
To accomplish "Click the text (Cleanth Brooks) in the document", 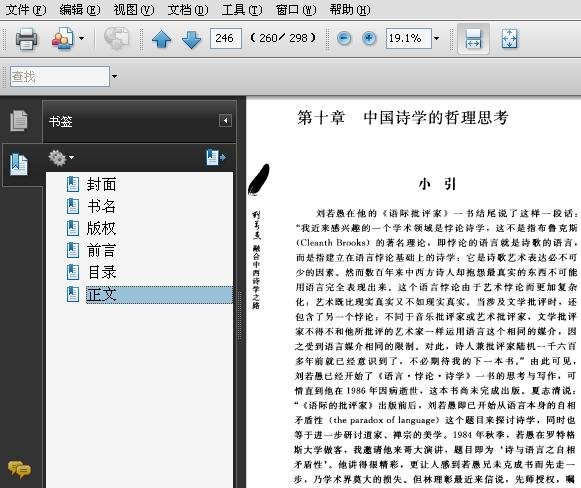I will pyautogui.click(x=333, y=243).
